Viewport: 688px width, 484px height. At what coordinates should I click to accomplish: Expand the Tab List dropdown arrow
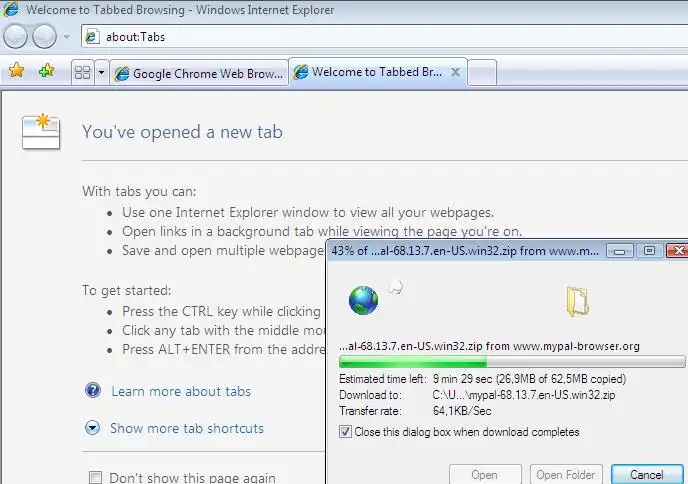point(101,72)
